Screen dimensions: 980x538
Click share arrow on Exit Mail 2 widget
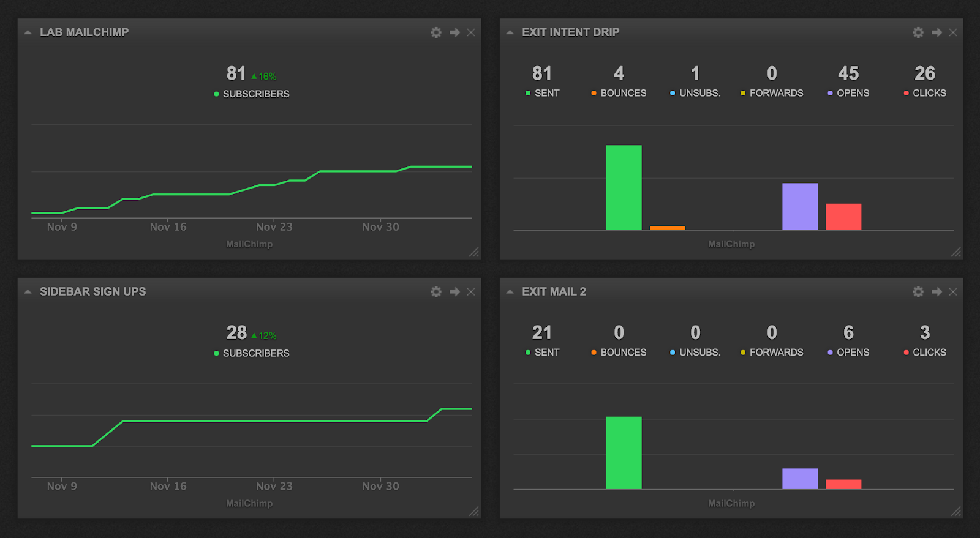coord(937,292)
